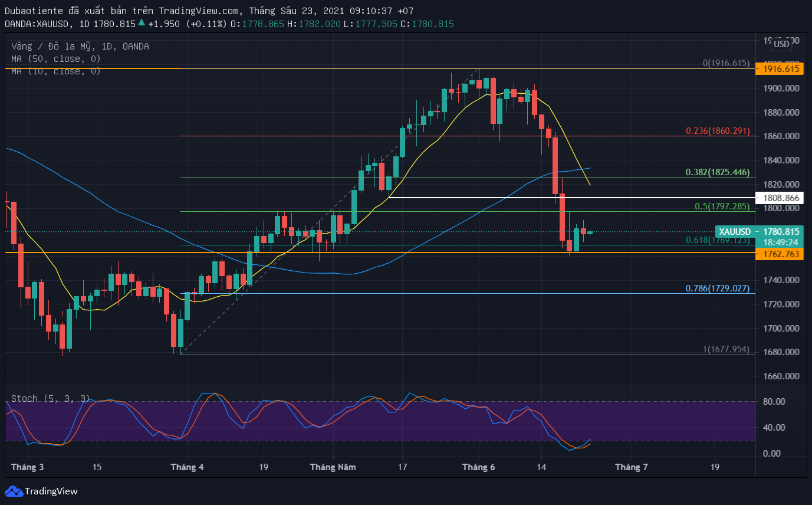The image size is (812, 505).
Task: Click the 15 date tick on time axis
Action: (97, 467)
